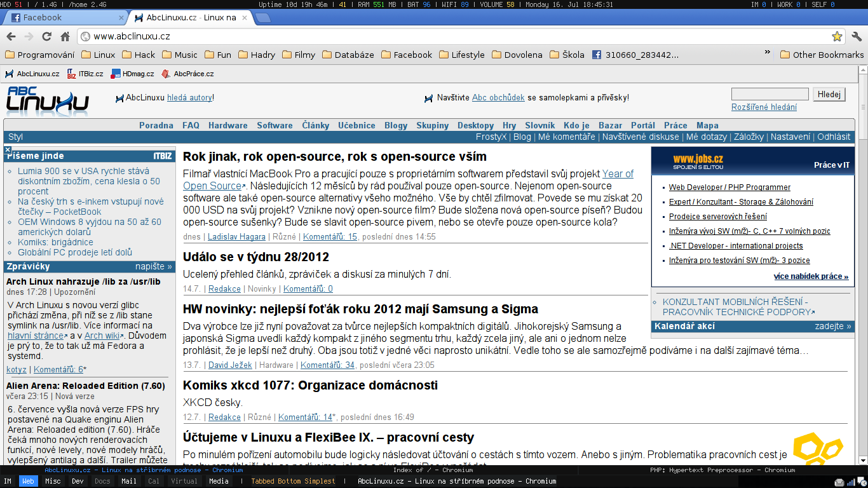The height and width of the screenshot is (488, 868).
Task: Open the 310660_283442 Facebook bookmark
Action: (635, 55)
